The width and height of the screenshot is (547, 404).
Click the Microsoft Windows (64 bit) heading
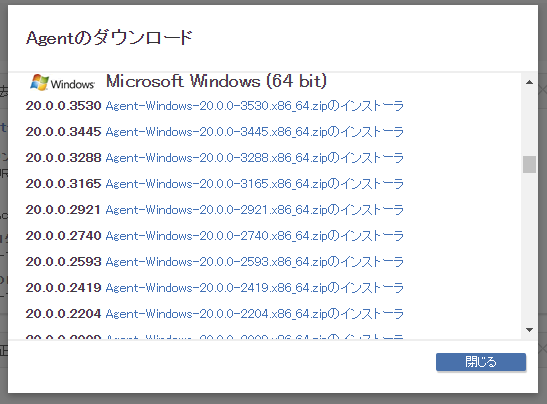[216, 81]
